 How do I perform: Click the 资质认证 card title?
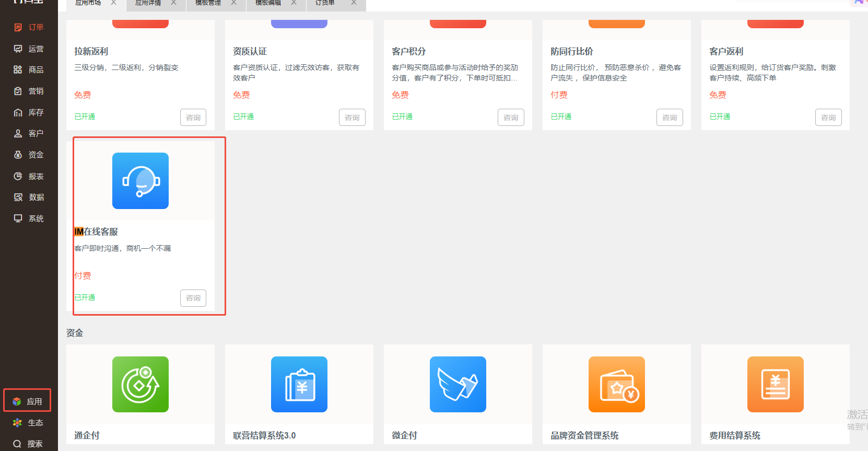click(x=250, y=51)
